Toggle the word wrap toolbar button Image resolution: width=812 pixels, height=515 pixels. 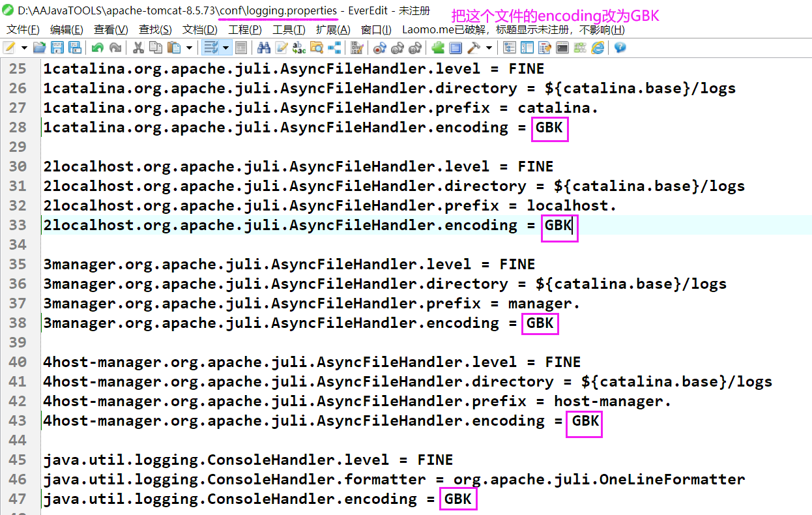(x=210, y=48)
